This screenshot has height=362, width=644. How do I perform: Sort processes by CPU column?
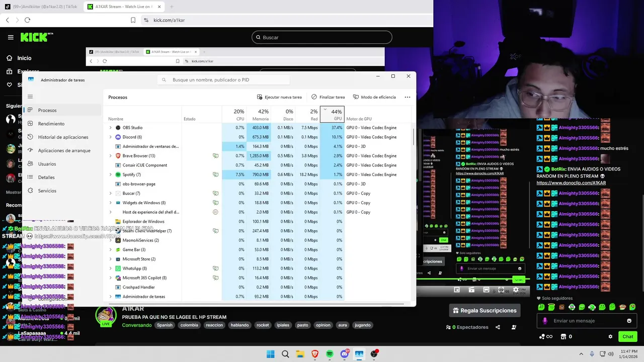tap(234, 115)
